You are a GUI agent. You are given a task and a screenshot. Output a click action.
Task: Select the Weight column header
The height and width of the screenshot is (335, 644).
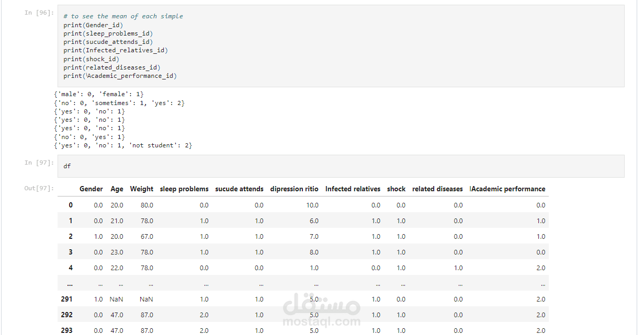[141, 189]
